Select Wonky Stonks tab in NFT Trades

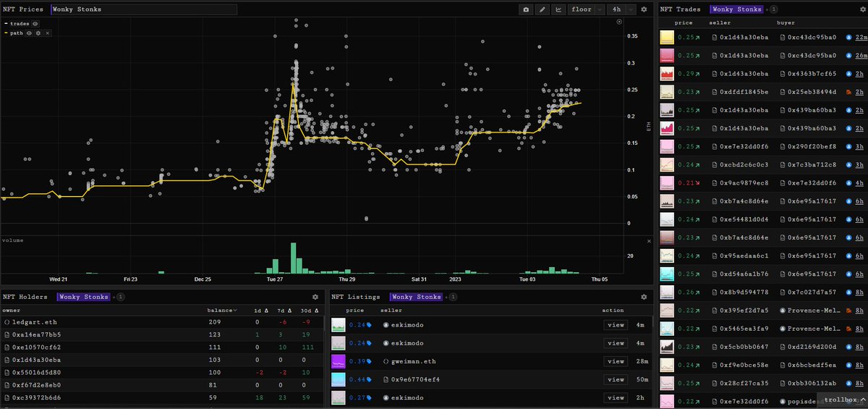click(x=737, y=9)
